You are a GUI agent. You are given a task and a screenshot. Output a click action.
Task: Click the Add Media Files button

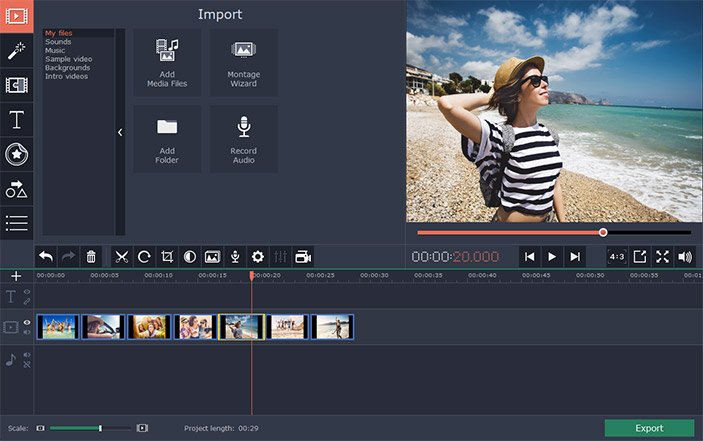(x=167, y=62)
